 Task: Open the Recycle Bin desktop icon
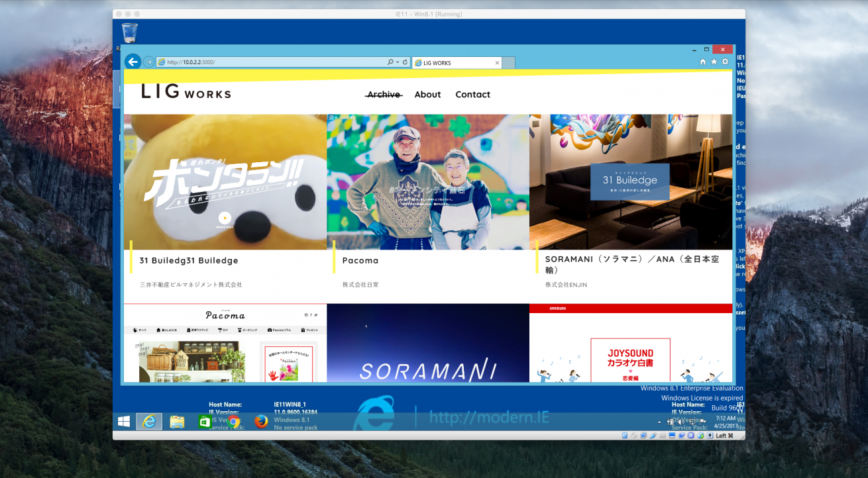click(x=130, y=33)
